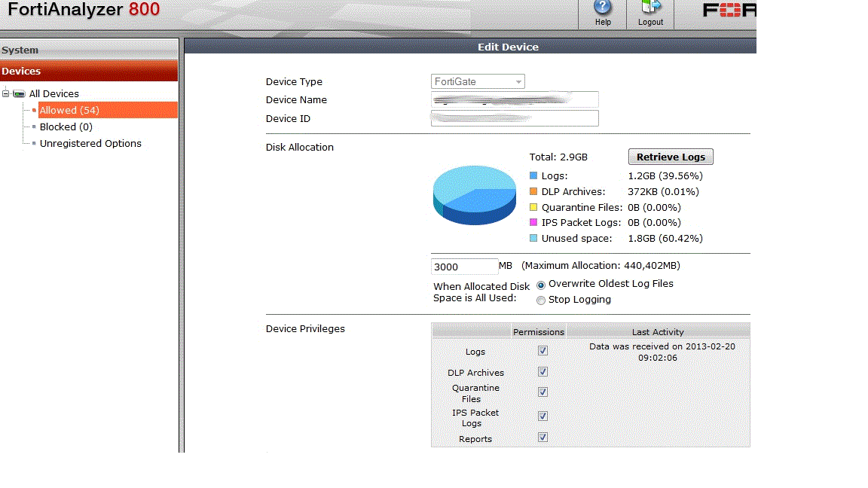Click the Maximum Allocation 440,402MB text
868x488 pixels.
[x=601, y=266]
